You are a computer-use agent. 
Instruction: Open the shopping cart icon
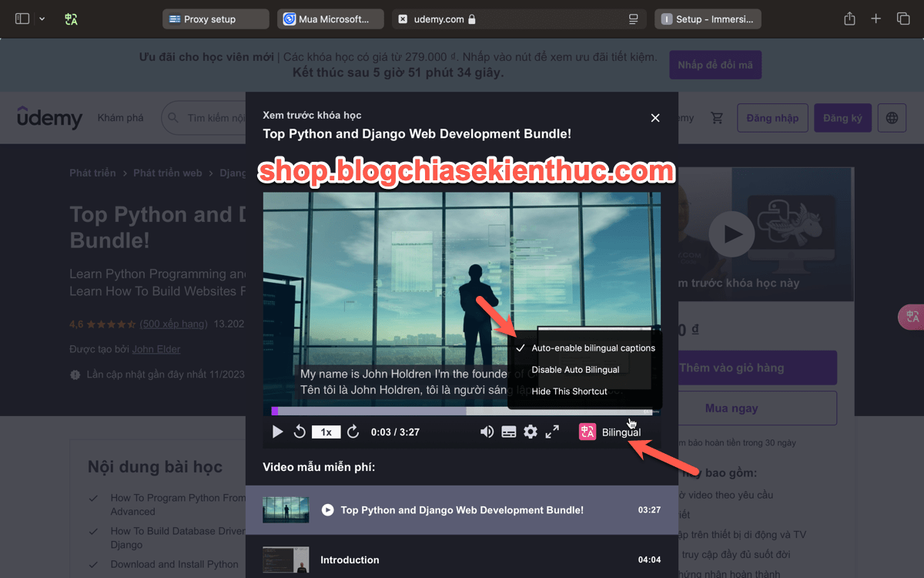coord(717,118)
